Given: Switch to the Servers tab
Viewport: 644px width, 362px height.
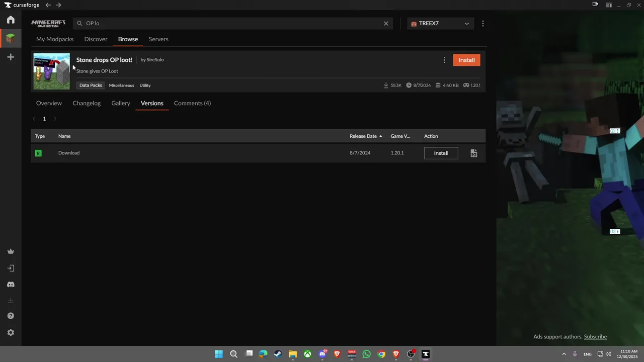Looking at the screenshot, I should 158,39.
